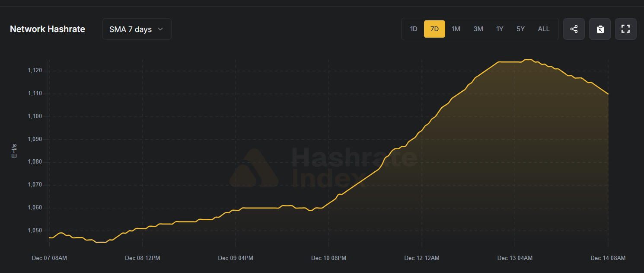644x273 pixels.
Task: Click the Network Hashrate title
Action: click(48, 29)
